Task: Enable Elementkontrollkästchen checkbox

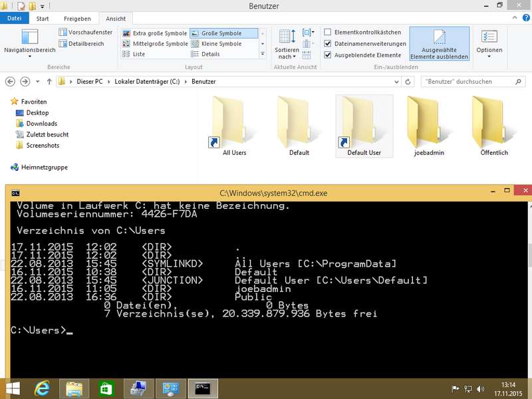Action: [328, 33]
